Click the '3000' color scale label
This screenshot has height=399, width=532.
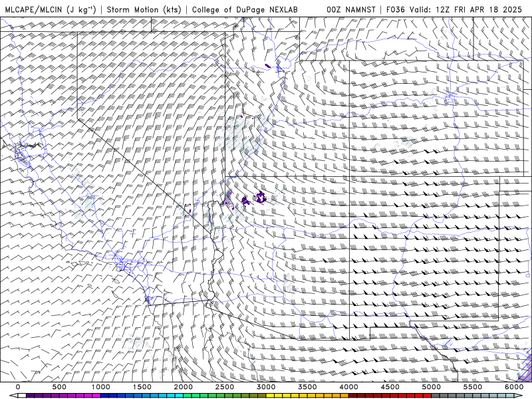click(x=266, y=387)
